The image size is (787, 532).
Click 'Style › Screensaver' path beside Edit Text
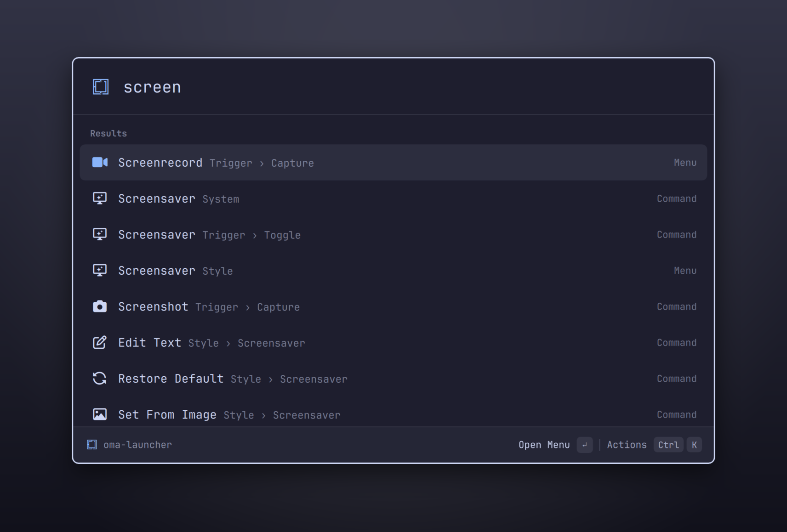pyautogui.click(x=246, y=343)
